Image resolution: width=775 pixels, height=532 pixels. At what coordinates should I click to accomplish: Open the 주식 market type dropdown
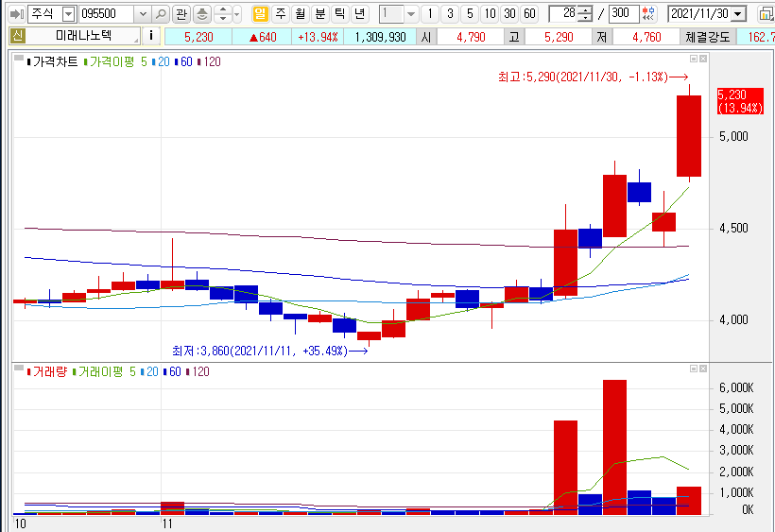coord(69,14)
